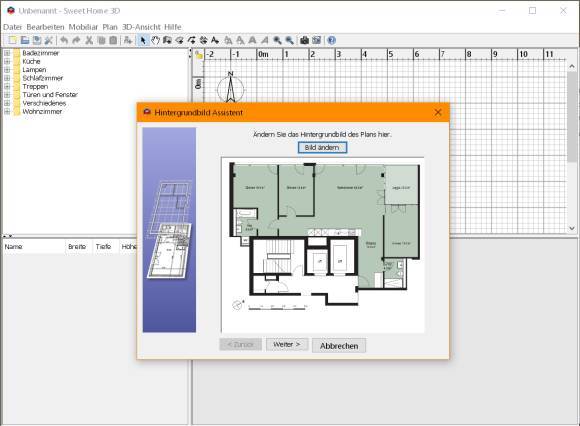Expand the Küche catalog folder
Image resolution: width=580 pixels, height=426 pixels.
point(7,61)
